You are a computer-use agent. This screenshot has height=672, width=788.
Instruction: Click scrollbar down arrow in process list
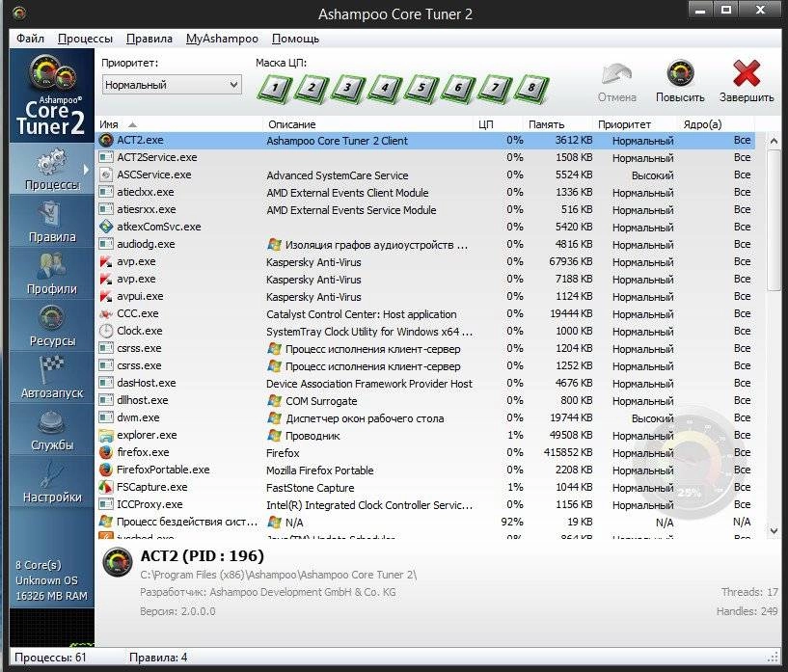coord(774,530)
